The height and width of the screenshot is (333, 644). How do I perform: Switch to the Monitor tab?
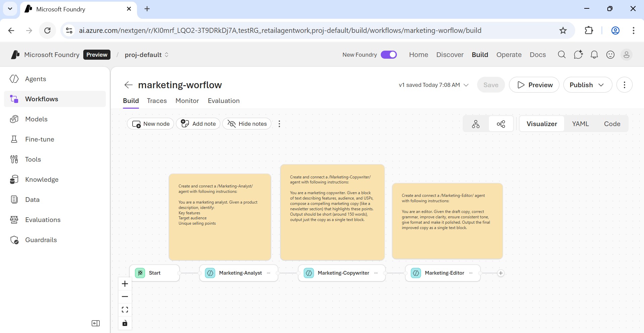pyautogui.click(x=187, y=101)
